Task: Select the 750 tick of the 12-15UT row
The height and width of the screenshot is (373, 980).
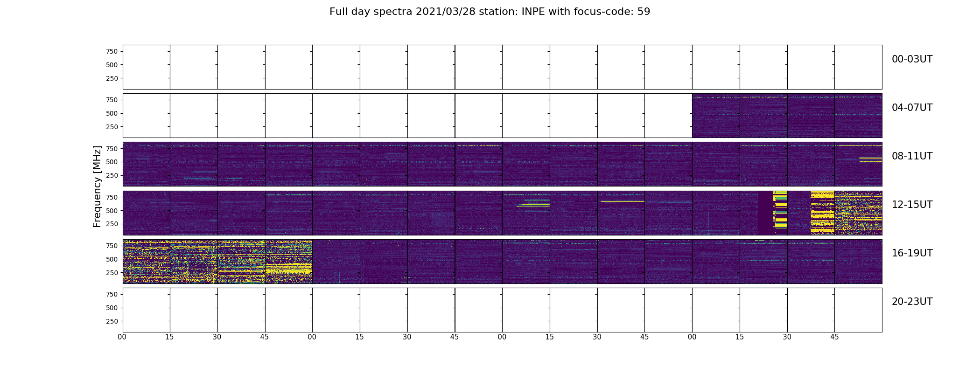Action: pos(112,197)
